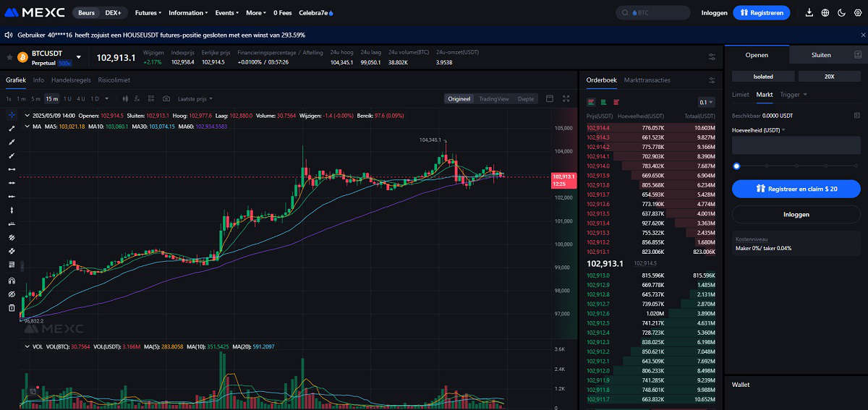Select the 1m chart interval

coord(21,99)
